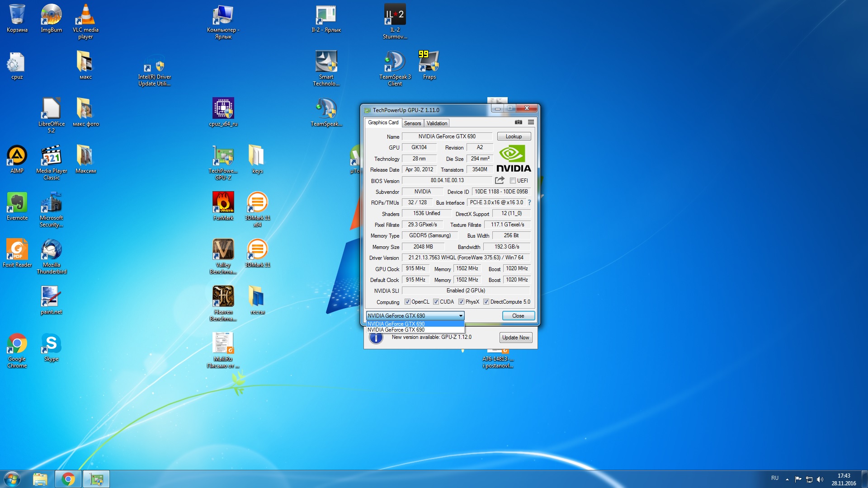Click the NVIDIA logo in GPU-Z
The width and height of the screenshot is (868, 488).
pos(514,159)
